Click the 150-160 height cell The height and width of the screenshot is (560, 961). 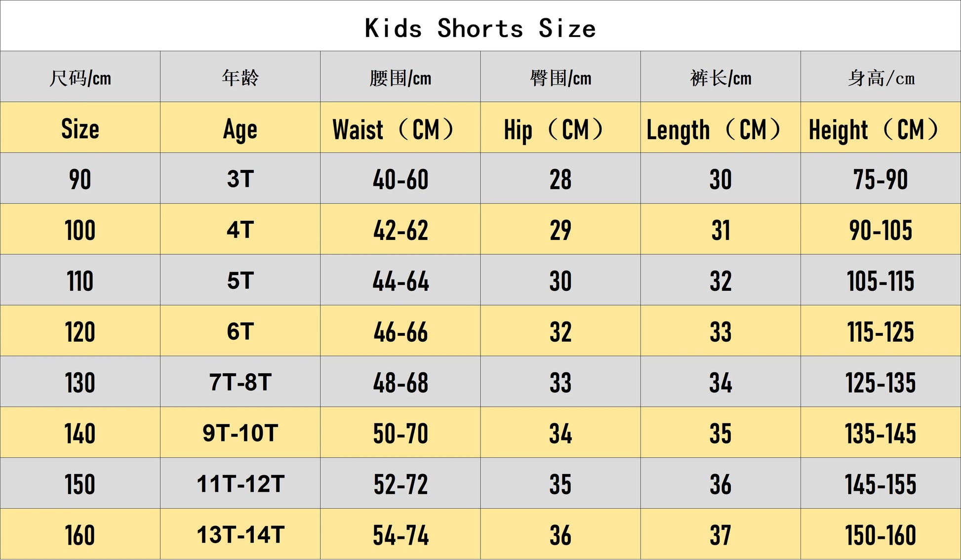tap(881, 534)
